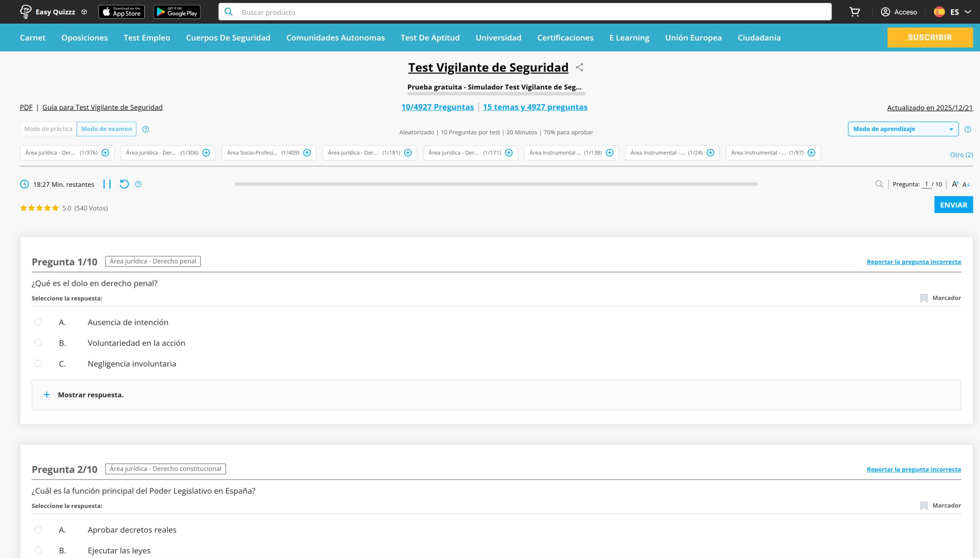Screen dimensions: 980x558
Task: Pause the exam timer
Action: [x=107, y=184]
